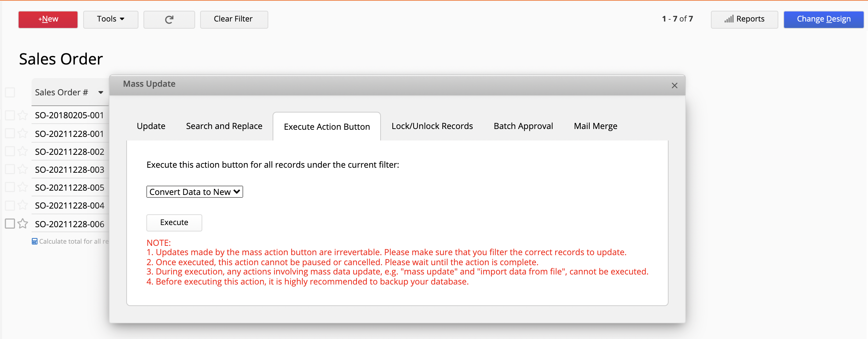868x339 pixels.
Task: Click the Change Design button
Action: [823, 19]
